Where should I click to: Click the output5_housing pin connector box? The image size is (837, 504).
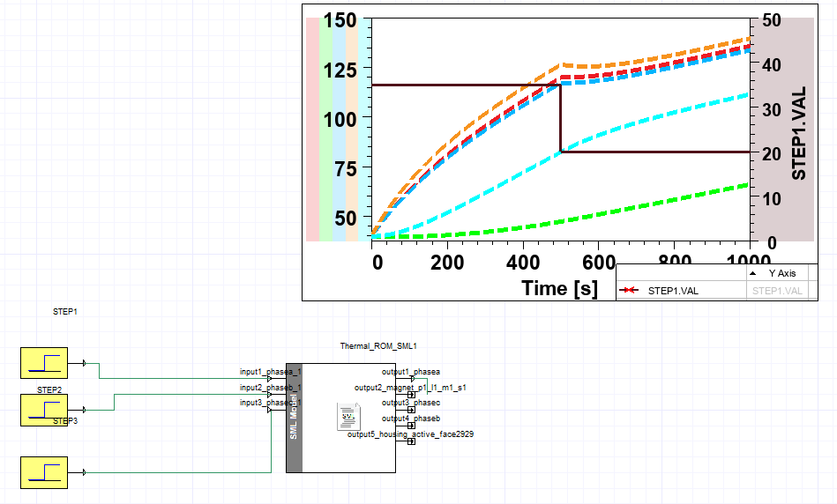(x=411, y=441)
